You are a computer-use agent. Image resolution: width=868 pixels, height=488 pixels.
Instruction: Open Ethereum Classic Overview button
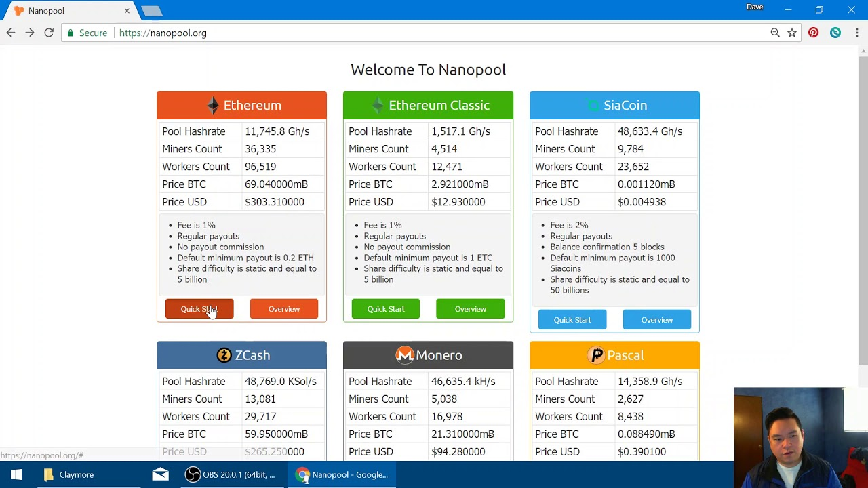470,309
